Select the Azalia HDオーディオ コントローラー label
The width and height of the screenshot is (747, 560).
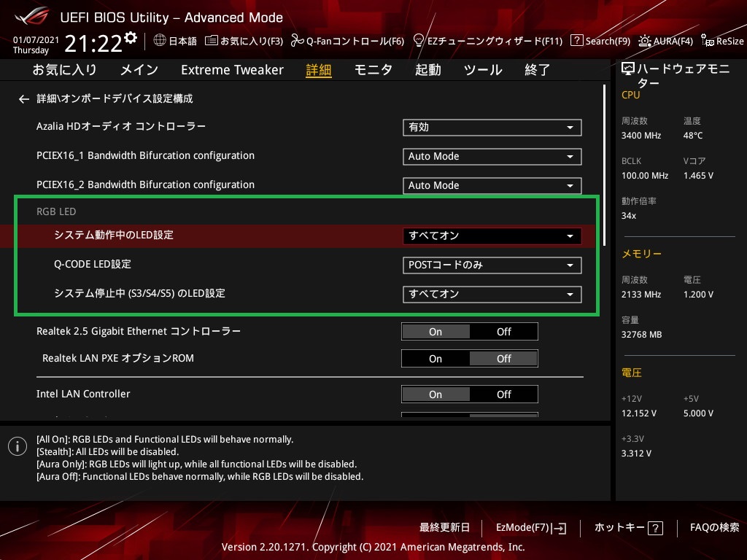click(x=121, y=127)
